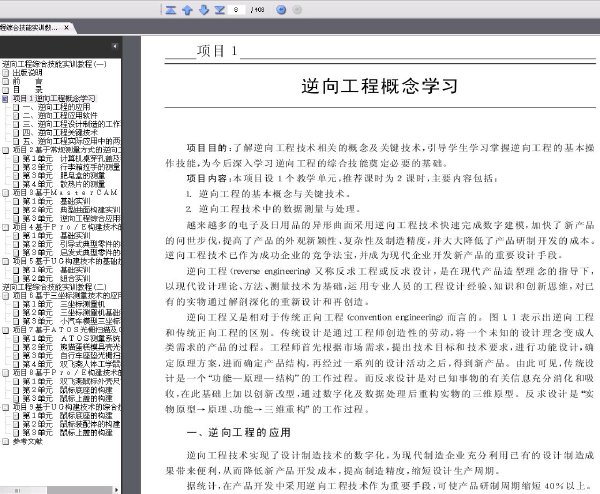Viewport: 600px width, 494px height.
Task: Collapse the 项目1 bookmark node icon
Action: (5, 99)
